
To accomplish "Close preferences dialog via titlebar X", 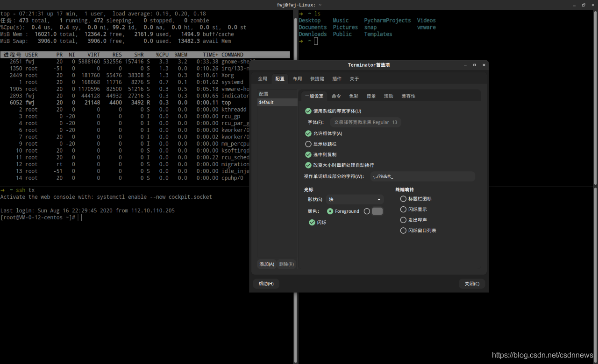I will pyautogui.click(x=484, y=65).
